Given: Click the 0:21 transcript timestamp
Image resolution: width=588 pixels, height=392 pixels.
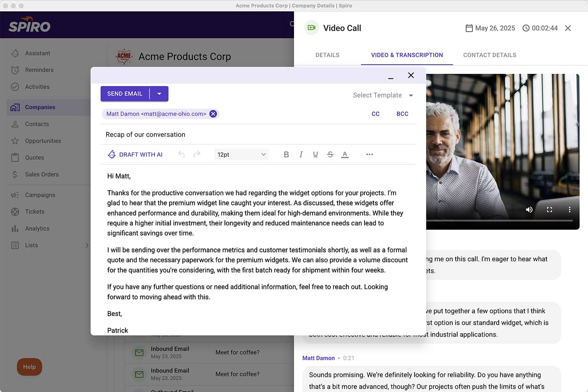Looking at the screenshot, I should click(x=348, y=358).
